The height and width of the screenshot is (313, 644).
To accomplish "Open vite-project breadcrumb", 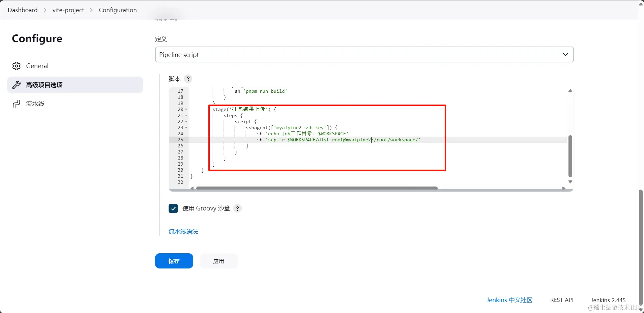I will (68, 10).
